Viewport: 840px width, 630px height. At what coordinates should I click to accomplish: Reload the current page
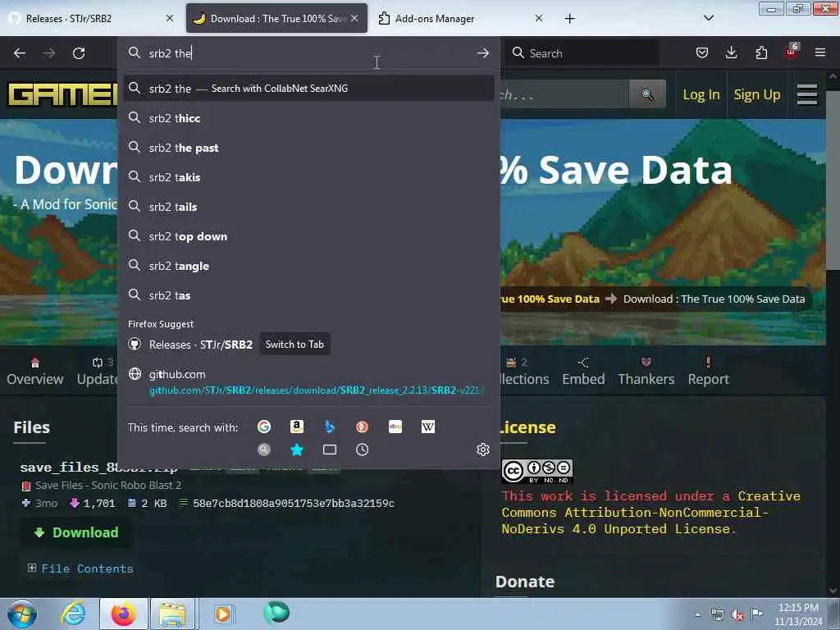79,53
